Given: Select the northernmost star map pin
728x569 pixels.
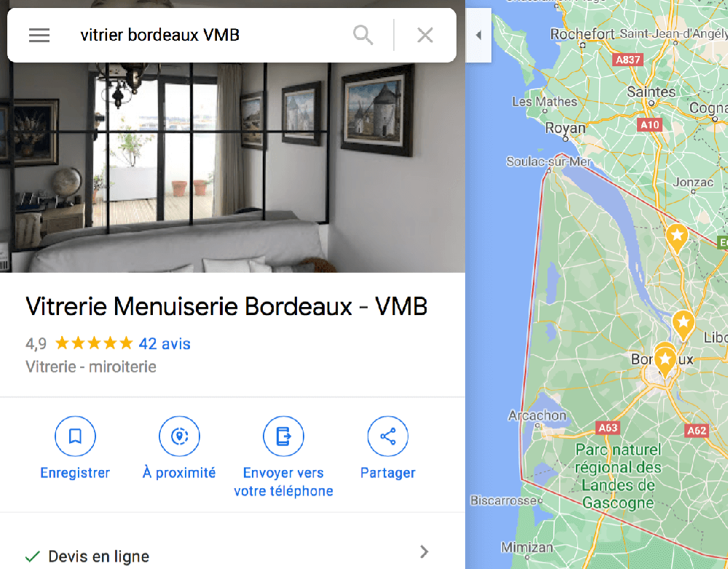Looking at the screenshot, I should click(x=677, y=238).
